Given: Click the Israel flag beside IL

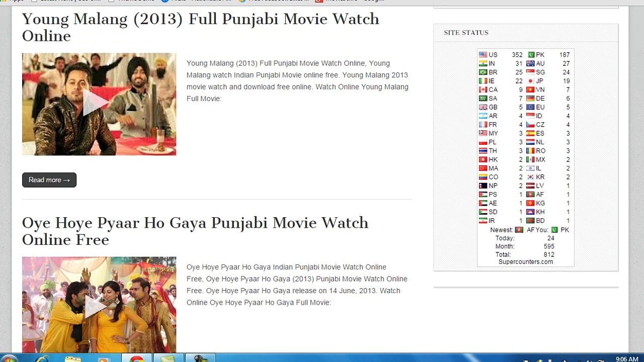Looking at the screenshot, I should click(530, 168).
